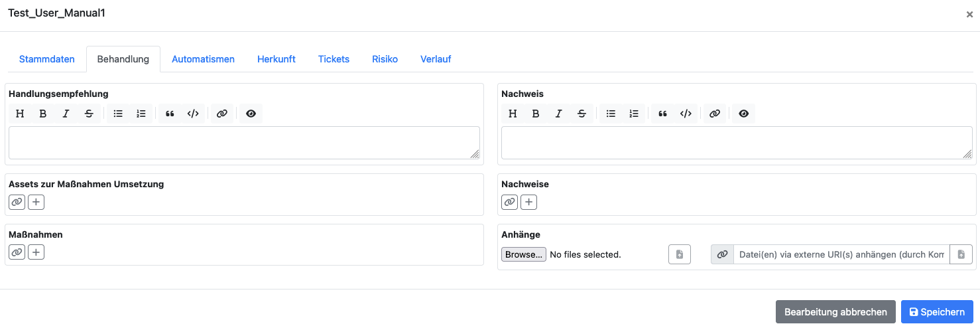Viewport: 980px width, 330px height.
Task: Insert hyperlink in Nachweis editor
Action: 715,114
